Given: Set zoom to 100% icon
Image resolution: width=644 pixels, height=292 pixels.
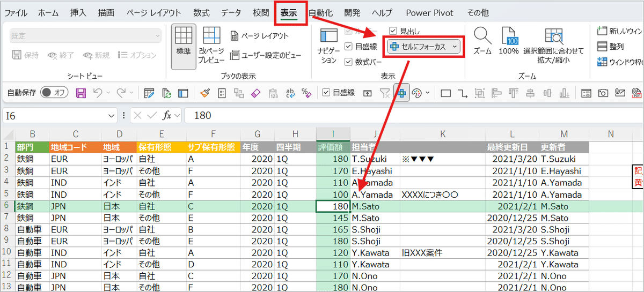Looking at the screenshot, I should click(508, 42).
